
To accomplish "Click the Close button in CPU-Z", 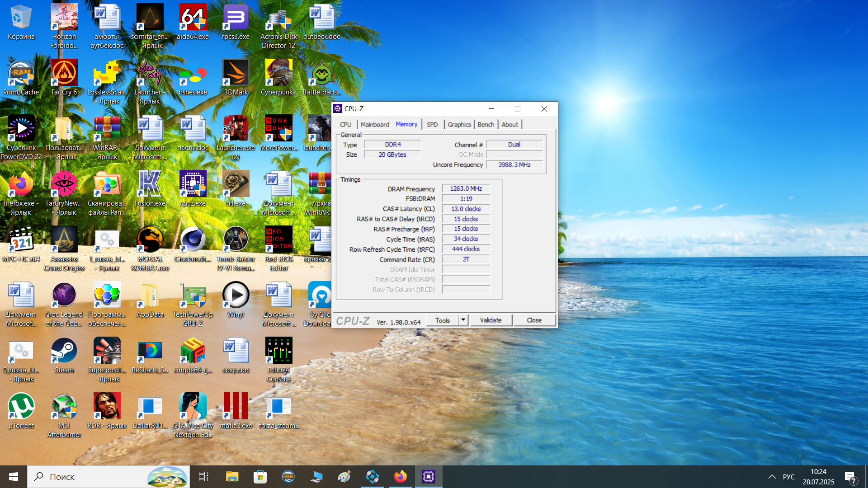I will click(x=534, y=320).
